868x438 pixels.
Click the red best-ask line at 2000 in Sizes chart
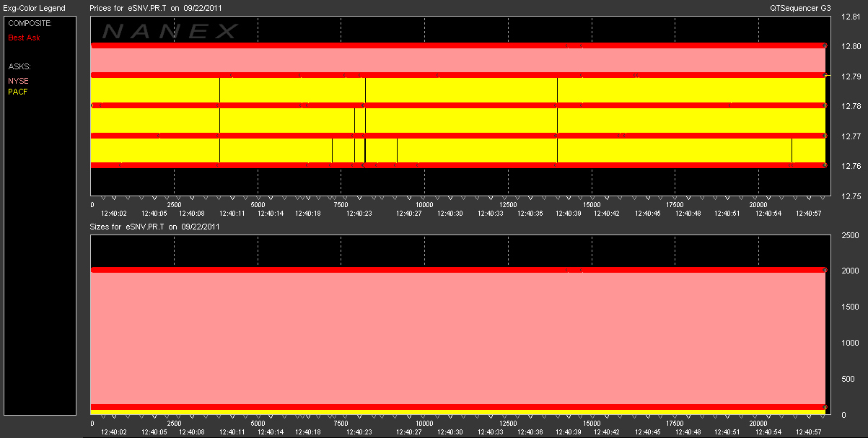coord(457,270)
